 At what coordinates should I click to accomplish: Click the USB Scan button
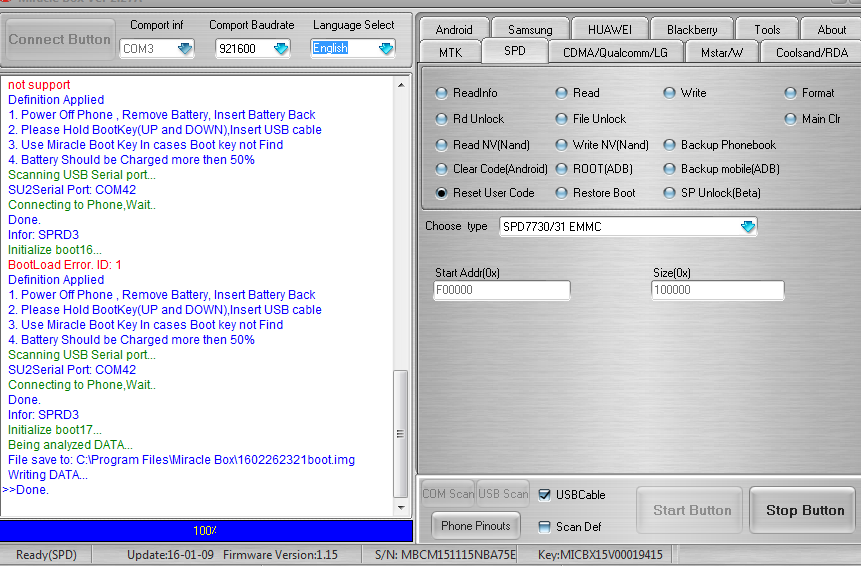[x=503, y=494]
